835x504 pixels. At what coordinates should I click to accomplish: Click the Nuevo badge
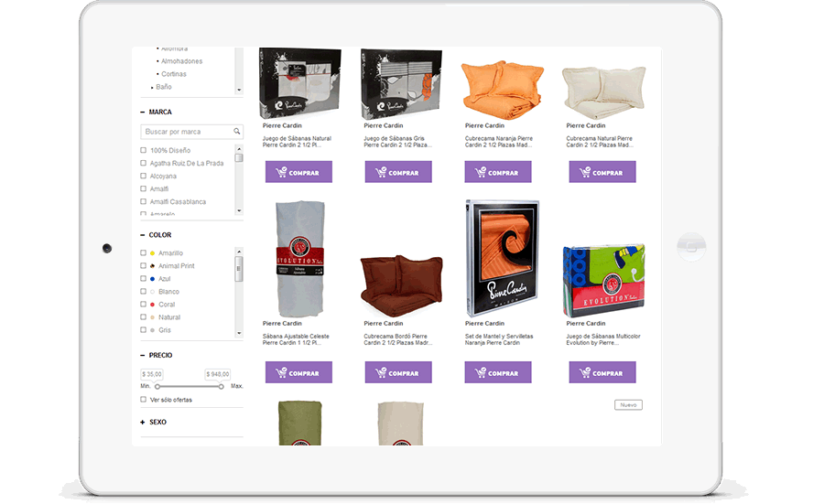tap(628, 405)
